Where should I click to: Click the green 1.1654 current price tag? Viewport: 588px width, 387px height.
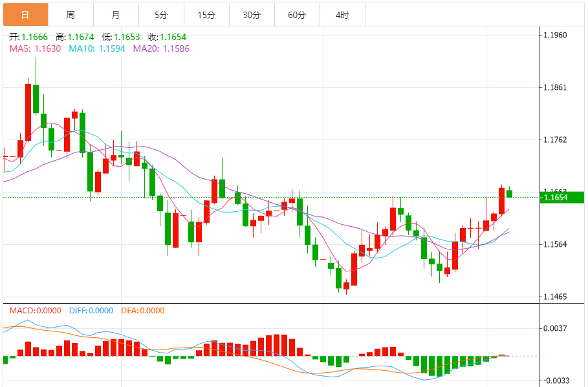point(561,198)
